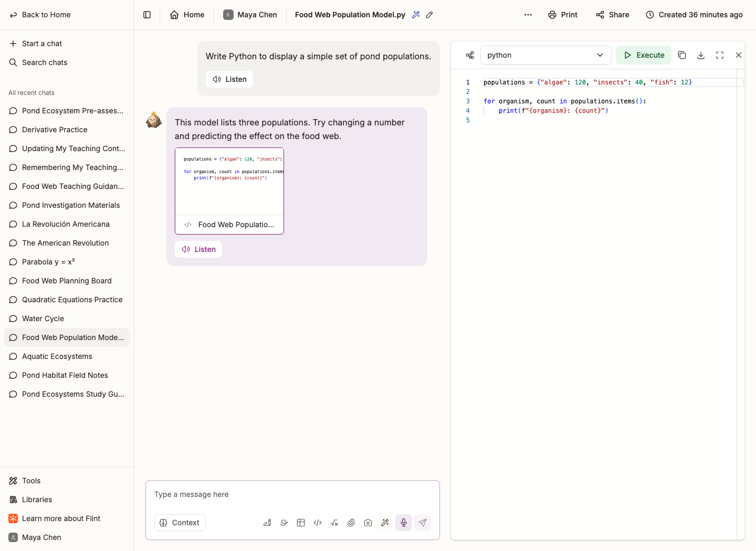Viewport: 756px width, 551px height.
Task: Send the message with paper plane
Action: (x=423, y=523)
